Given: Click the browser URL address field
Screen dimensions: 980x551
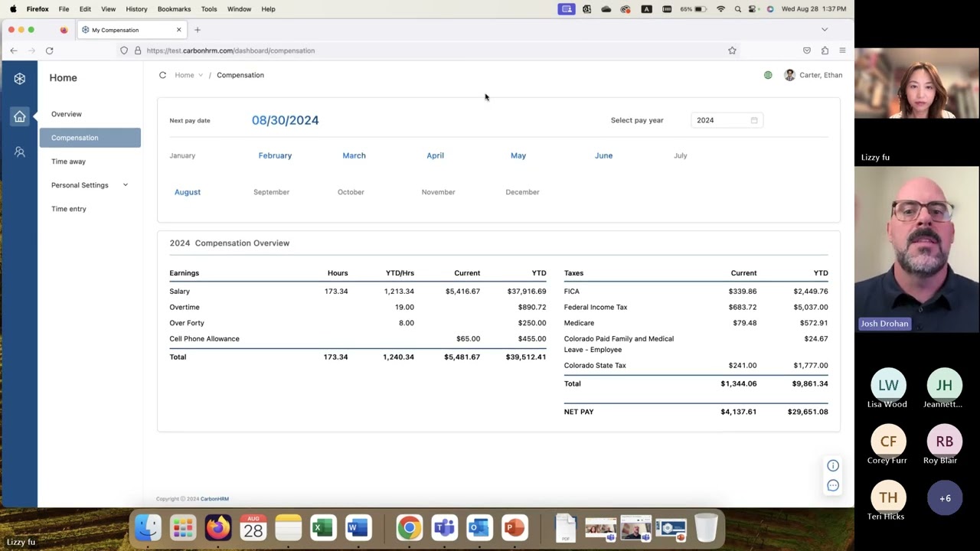Looking at the screenshot, I should coord(429,51).
